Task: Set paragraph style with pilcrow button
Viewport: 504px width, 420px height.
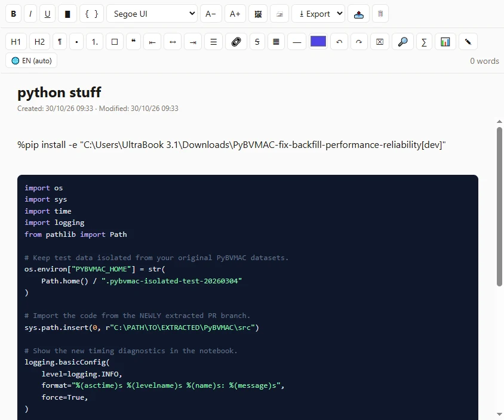Action: (x=60, y=42)
